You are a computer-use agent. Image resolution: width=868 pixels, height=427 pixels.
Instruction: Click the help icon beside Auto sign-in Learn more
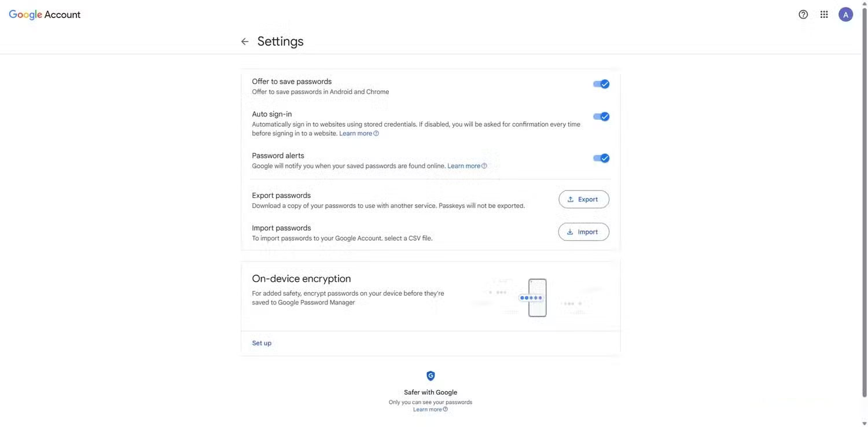pyautogui.click(x=376, y=134)
